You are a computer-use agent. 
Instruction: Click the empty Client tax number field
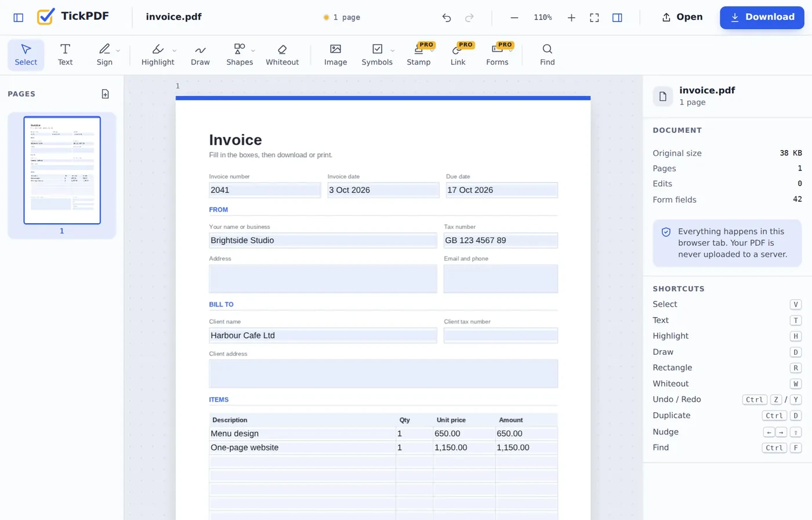pos(501,336)
